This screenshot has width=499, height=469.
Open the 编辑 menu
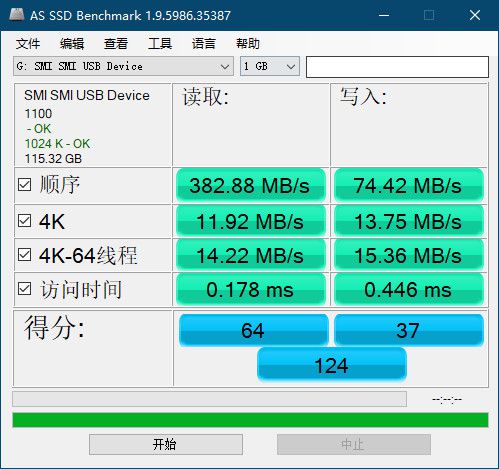coord(72,44)
